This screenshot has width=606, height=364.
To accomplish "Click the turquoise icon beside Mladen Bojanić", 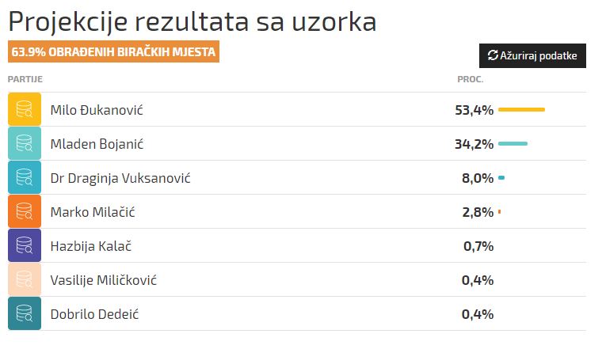I will 25,143.
